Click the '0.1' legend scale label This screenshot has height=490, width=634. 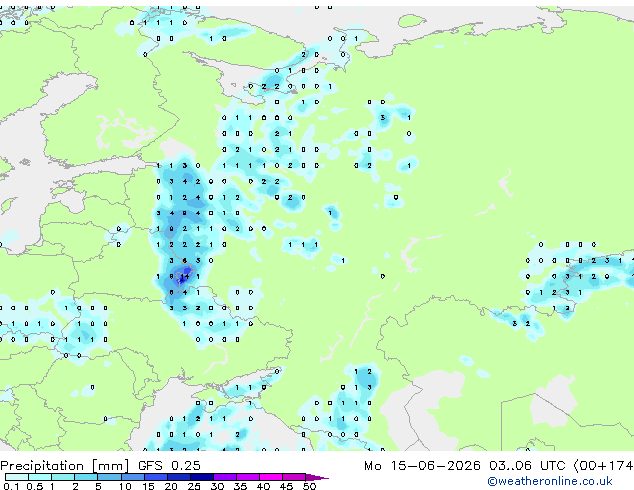click(11, 486)
